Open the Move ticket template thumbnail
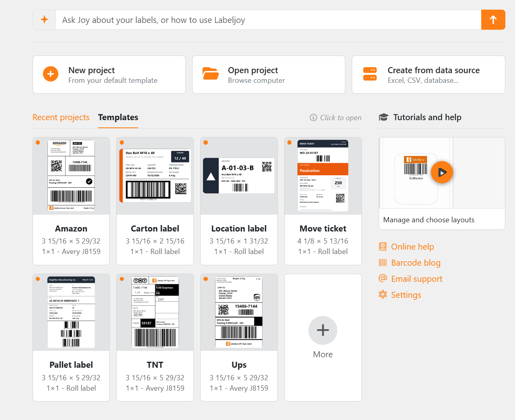This screenshot has width=515, height=420. 323,176
